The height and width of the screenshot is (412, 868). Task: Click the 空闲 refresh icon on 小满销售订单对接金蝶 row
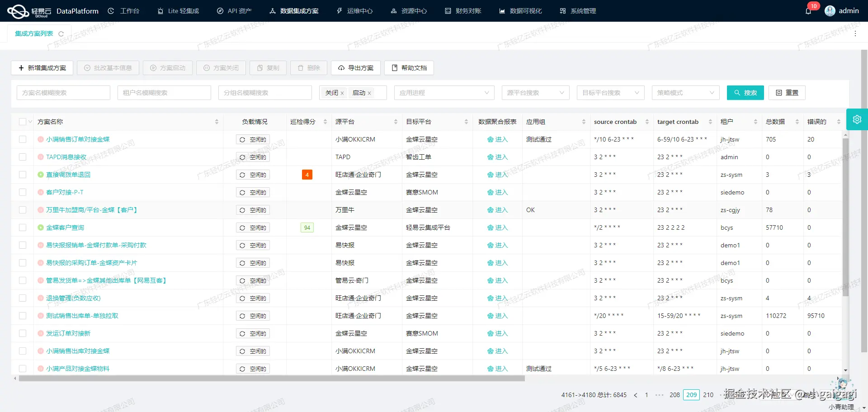click(243, 139)
